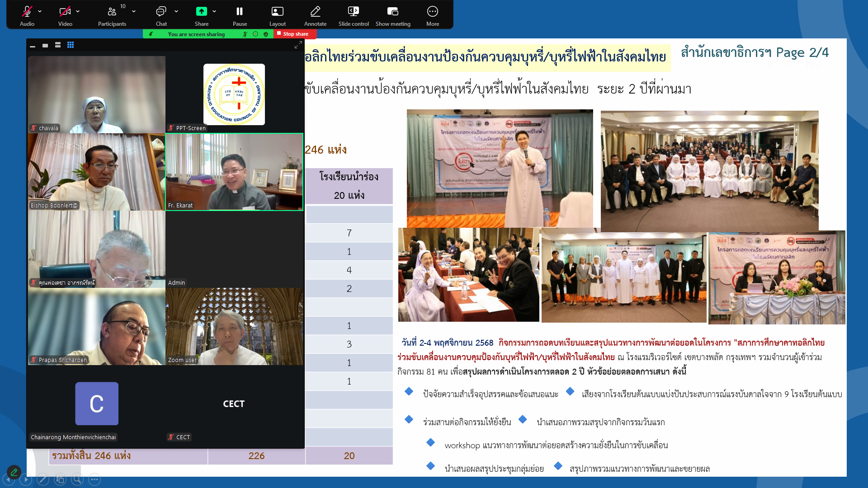Expand video panel to full screen
This screenshot has width=868, height=488.
point(298,45)
